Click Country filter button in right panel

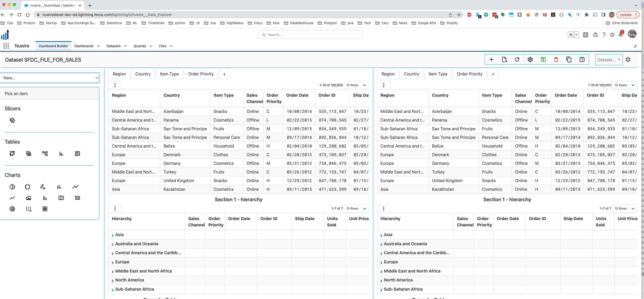click(411, 74)
